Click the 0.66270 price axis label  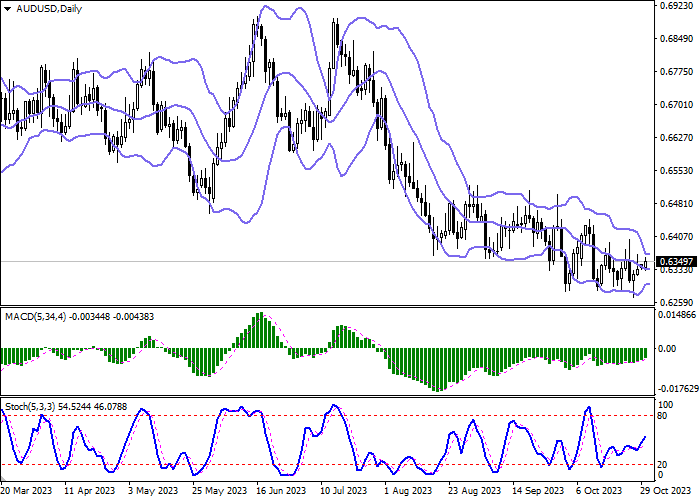click(677, 138)
